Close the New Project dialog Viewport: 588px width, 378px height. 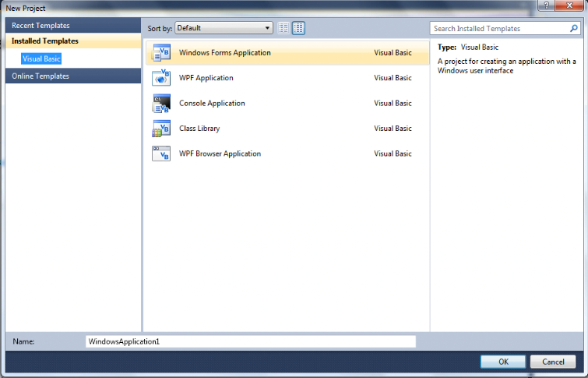point(569,5)
